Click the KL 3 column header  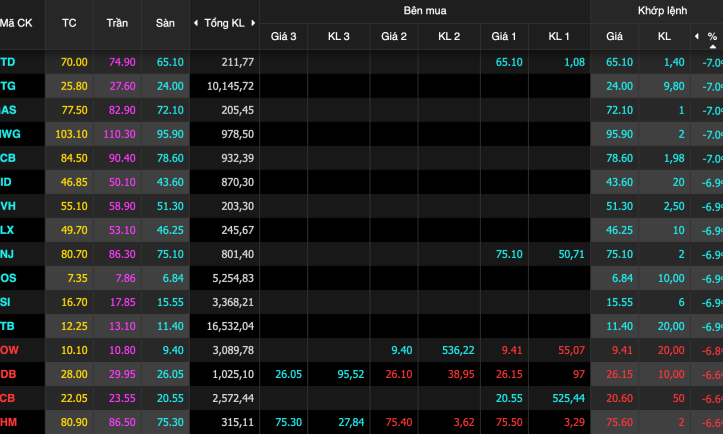pos(339,36)
